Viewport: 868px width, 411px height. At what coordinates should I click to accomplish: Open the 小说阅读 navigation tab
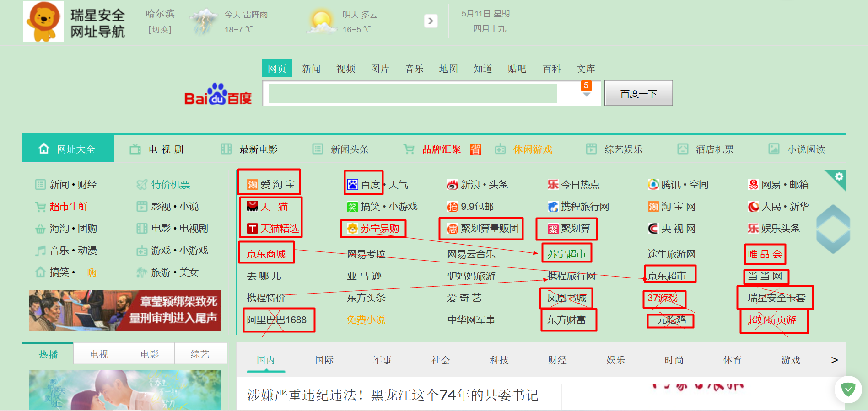(798, 149)
